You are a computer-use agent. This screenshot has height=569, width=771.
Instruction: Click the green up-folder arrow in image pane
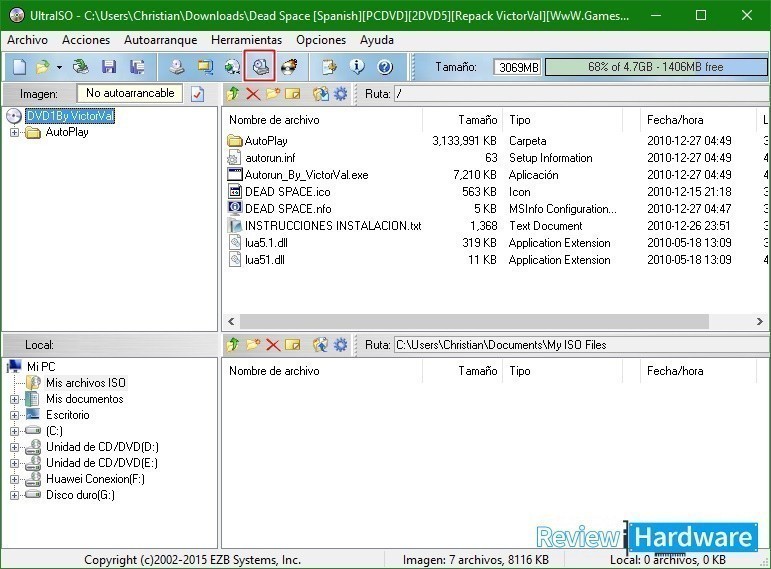point(232,94)
